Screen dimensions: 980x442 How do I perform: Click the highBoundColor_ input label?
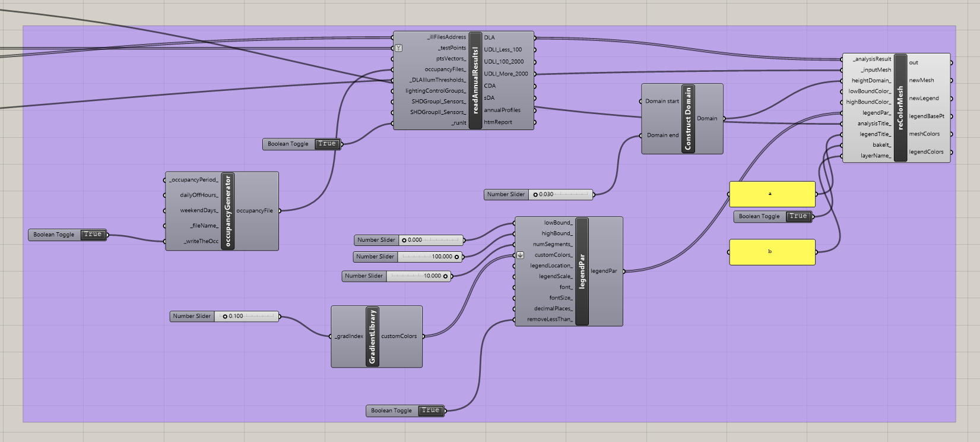[868, 102]
